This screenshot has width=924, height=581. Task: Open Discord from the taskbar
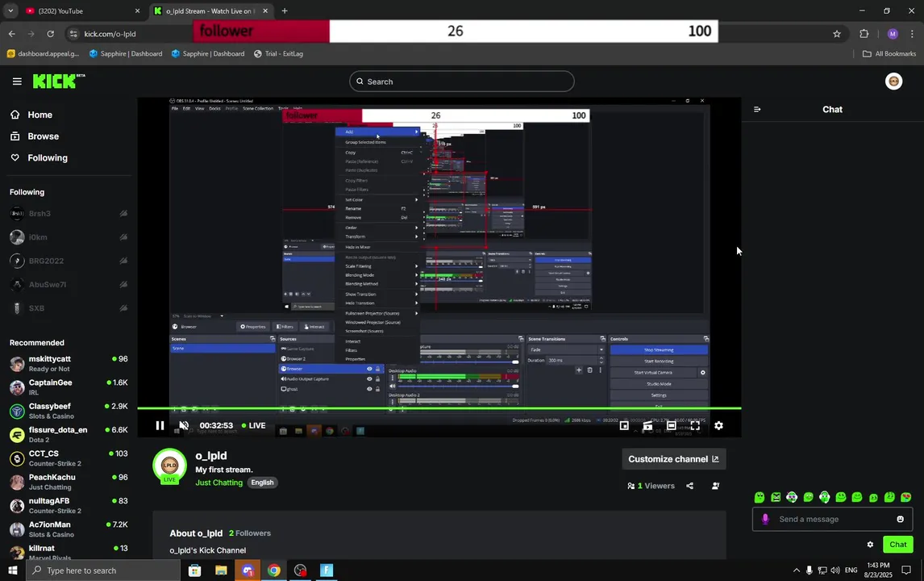(x=248, y=571)
